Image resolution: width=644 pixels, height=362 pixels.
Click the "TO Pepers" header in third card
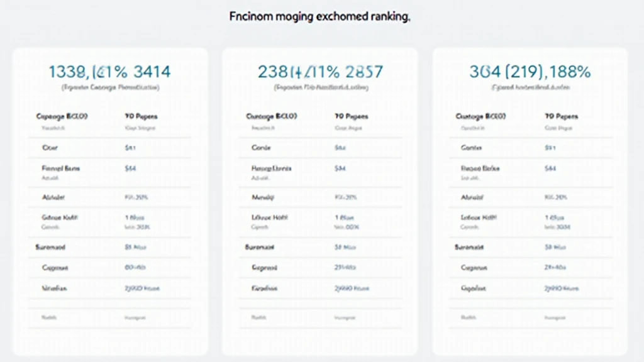(561, 116)
